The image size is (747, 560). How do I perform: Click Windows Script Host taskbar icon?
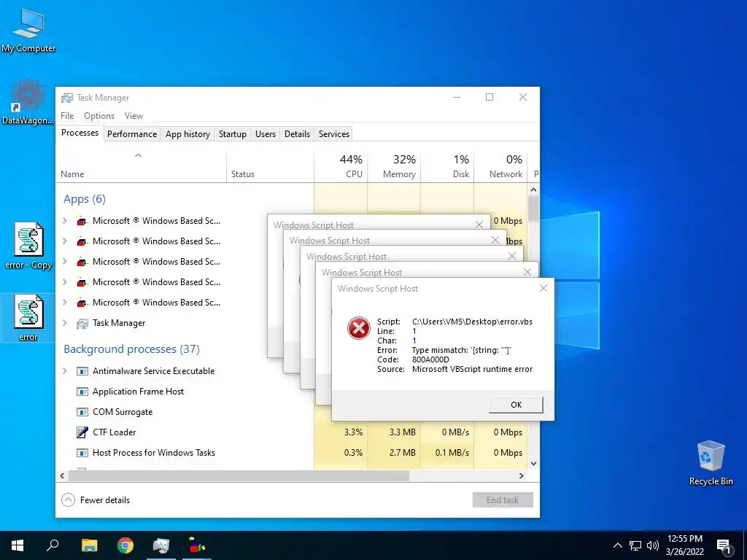click(x=197, y=545)
